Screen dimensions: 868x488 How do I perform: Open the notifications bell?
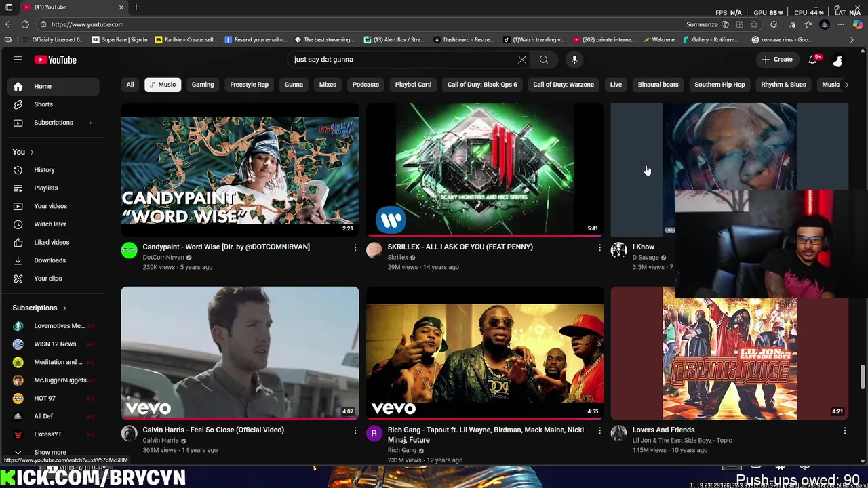812,60
